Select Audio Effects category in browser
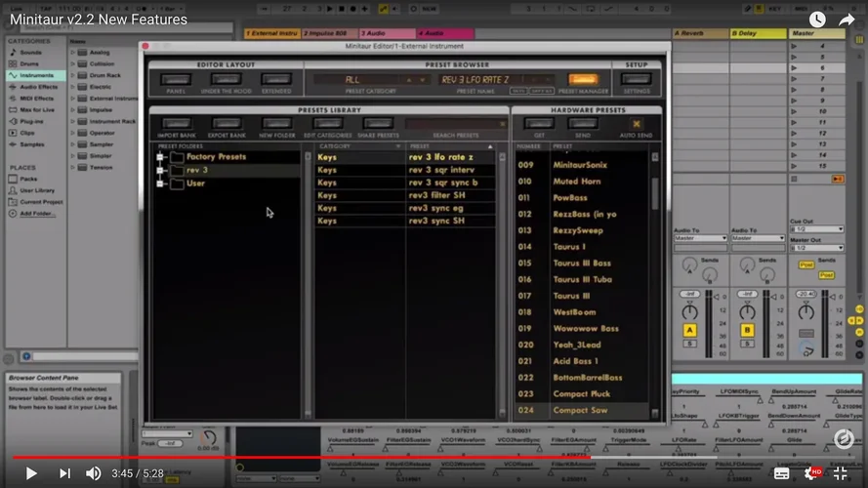Screen dimensions: 868x488 [x=38, y=87]
